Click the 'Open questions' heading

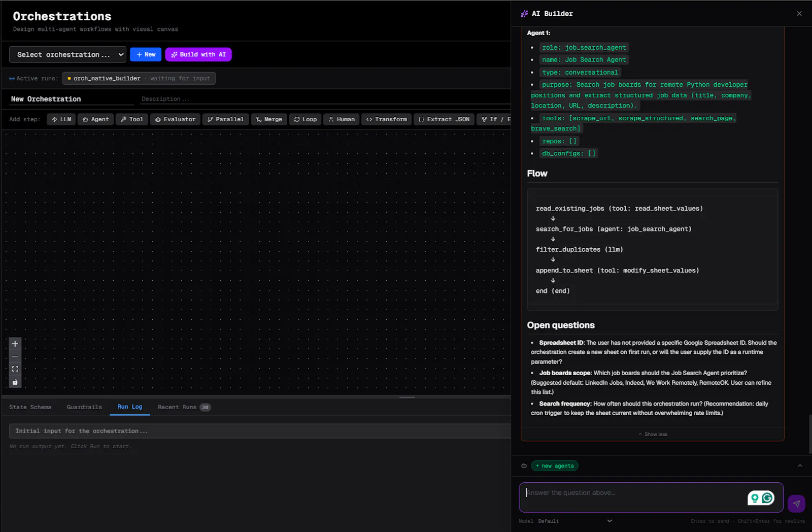[561, 325]
